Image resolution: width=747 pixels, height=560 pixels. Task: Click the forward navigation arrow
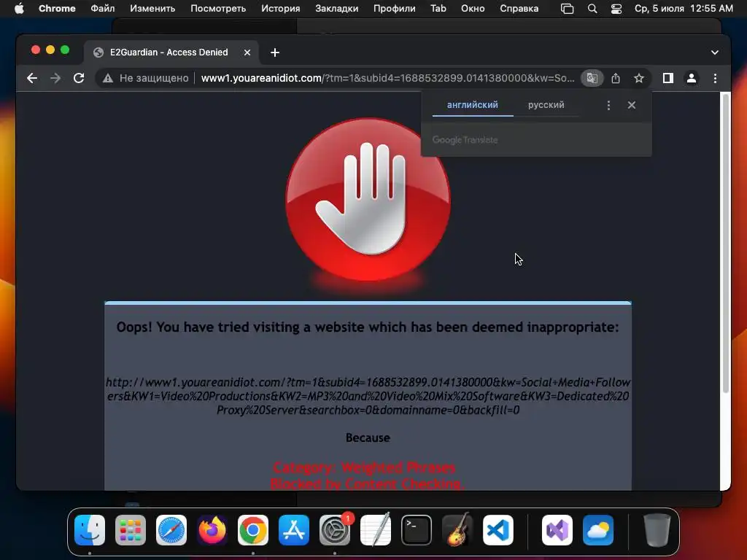pyautogui.click(x=55, y=78)
